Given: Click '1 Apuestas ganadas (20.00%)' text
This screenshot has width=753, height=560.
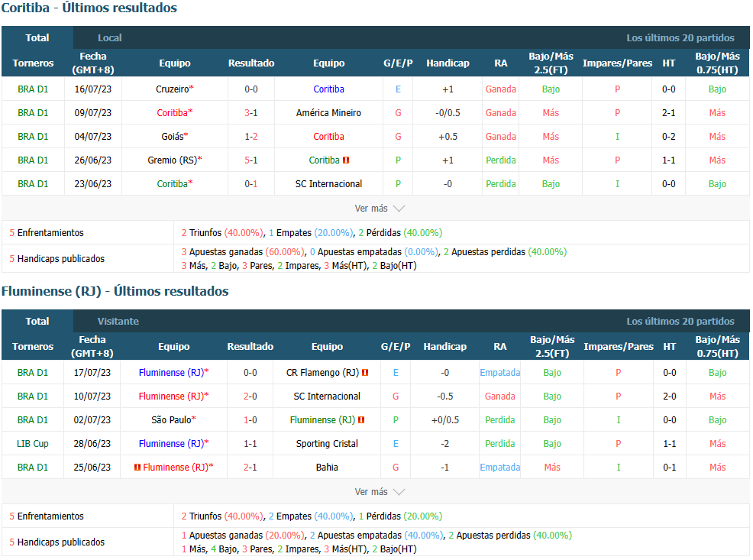Looking at the screenshot, I should [x=243, y=536].
